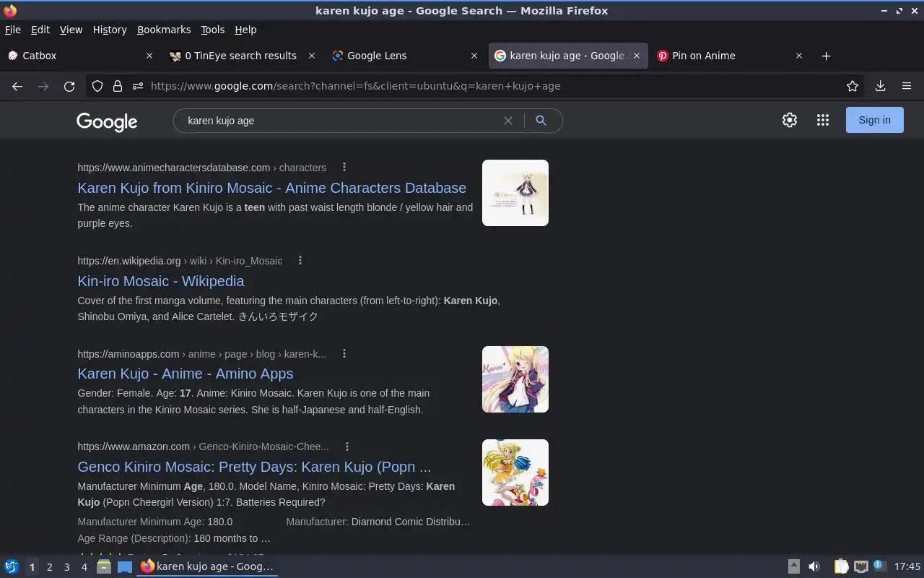The width and height of the screenshot is (924, 578).
Task: Close the karen kujo age tab
Action: 637,56
